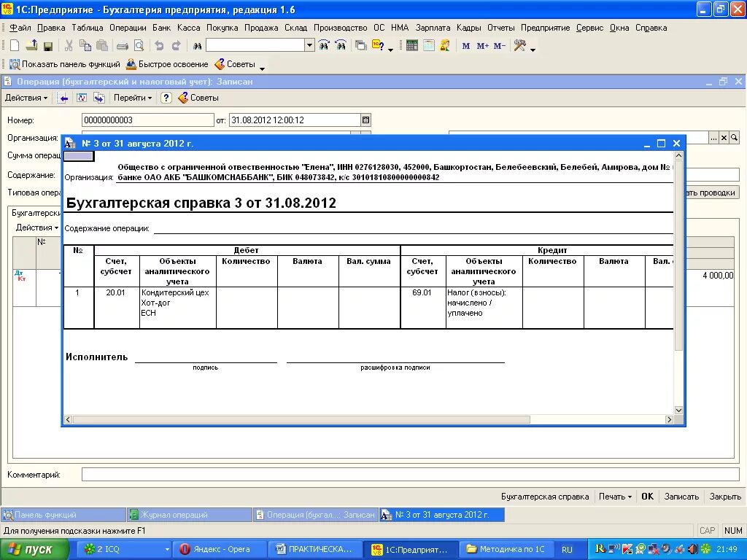Click into the Номер input field
747x560 pixels.
[147, 120]
